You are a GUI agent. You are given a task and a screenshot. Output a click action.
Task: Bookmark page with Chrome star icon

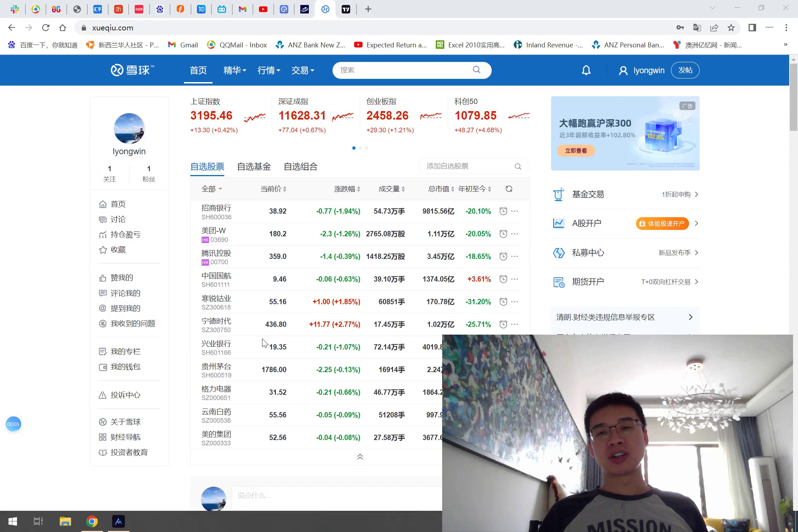coord(731,28)
